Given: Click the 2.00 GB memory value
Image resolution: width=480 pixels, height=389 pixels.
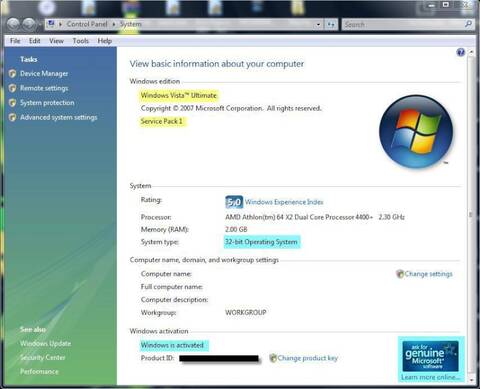Looking at the screenshot, I should [x=236, y=229].
